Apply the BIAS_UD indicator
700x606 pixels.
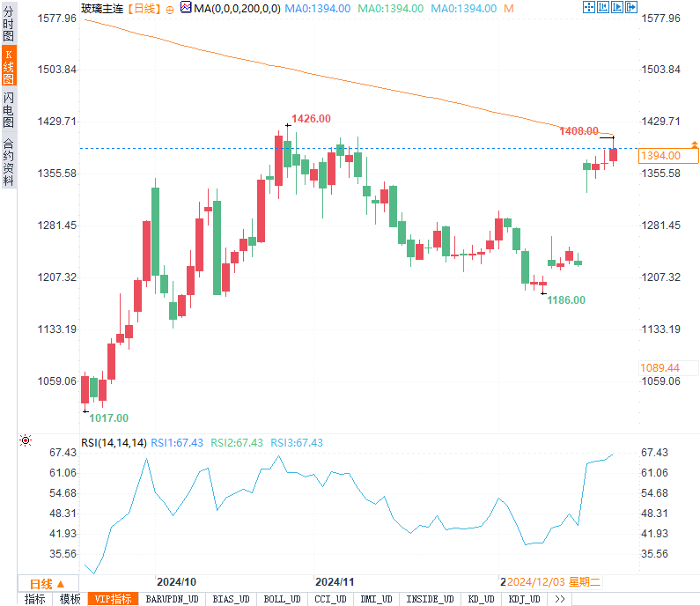click(x=231, y=599)
